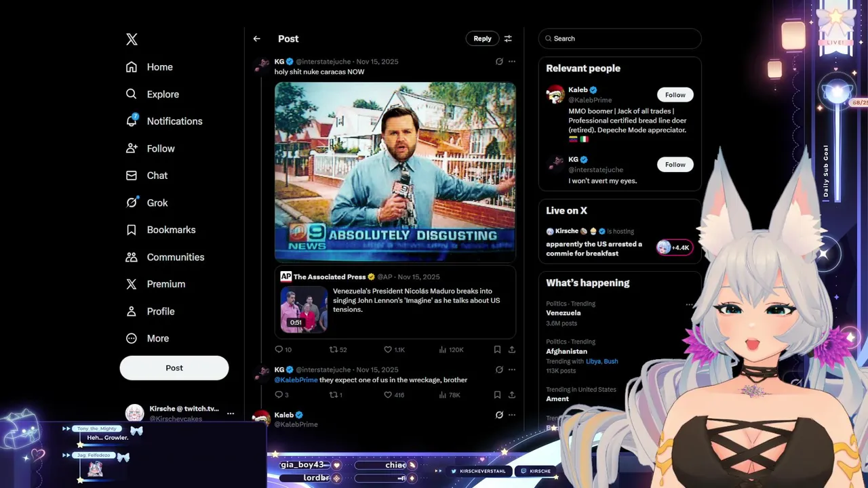This screenshot has height=488, width=868.
Task: Open the @interstatejuche handle in Relevant people
Action: click(x=595, y=170)
